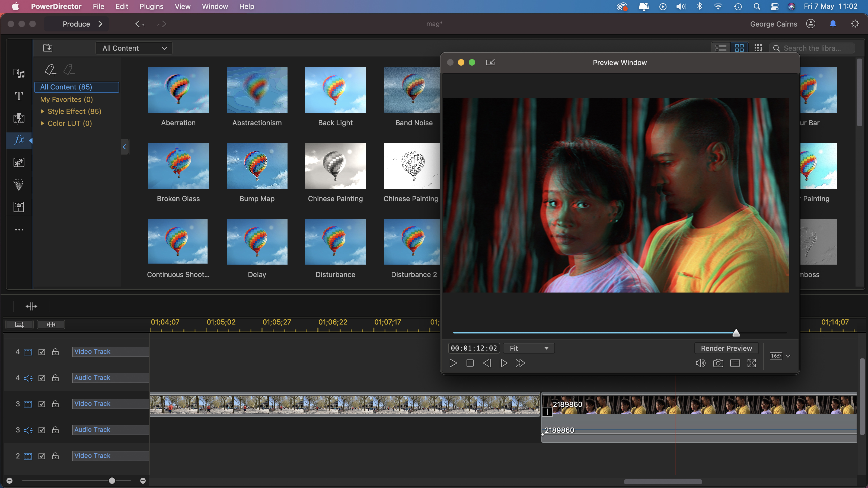Image resolution: width=868 pixels, height=488 pixels.
Task: Click the snapshot capture icon in preview
Action: [x=718, y=363]
